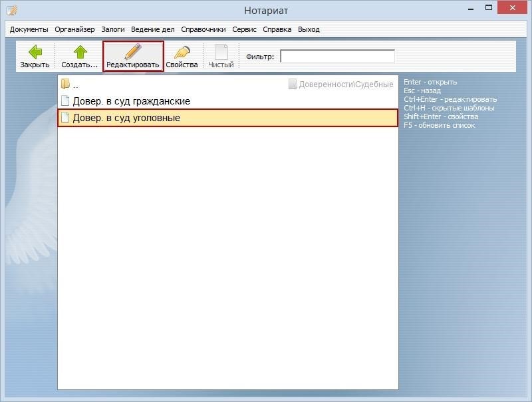
Task: Click the Чистый blank page icon
Action: point(221,52)
